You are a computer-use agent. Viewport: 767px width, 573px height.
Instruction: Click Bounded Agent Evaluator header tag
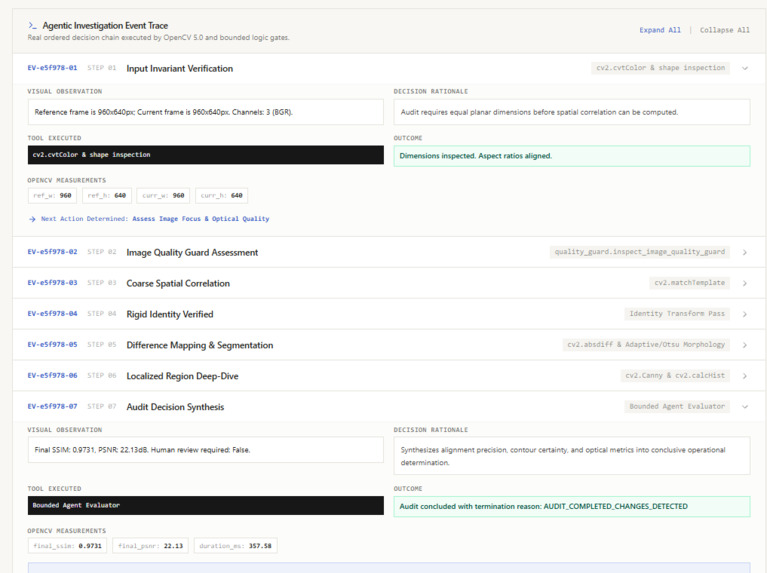(x=677, y=406)
